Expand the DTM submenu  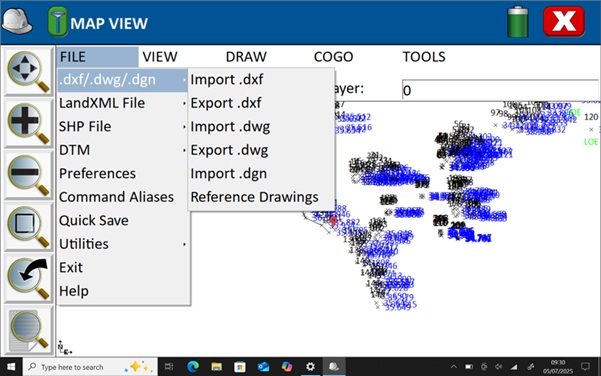[123, 150]
